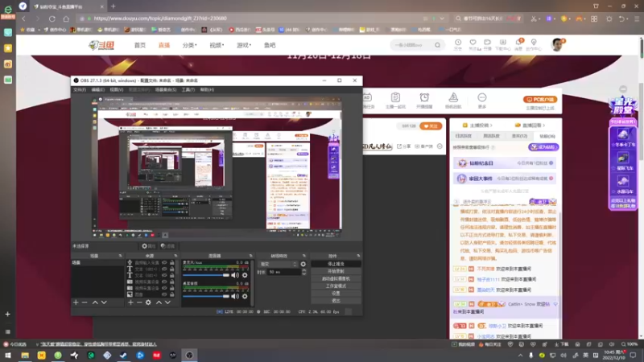This screenshot has height=362, width=644.
Task: Reload page with browser refresh icon
Action: point(52,19)
